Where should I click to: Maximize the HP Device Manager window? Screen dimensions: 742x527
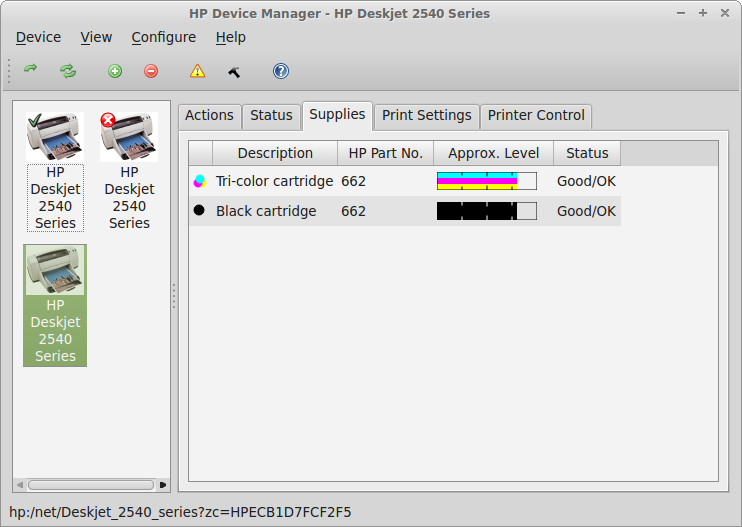pyautogui.click(x=703, y=13)
